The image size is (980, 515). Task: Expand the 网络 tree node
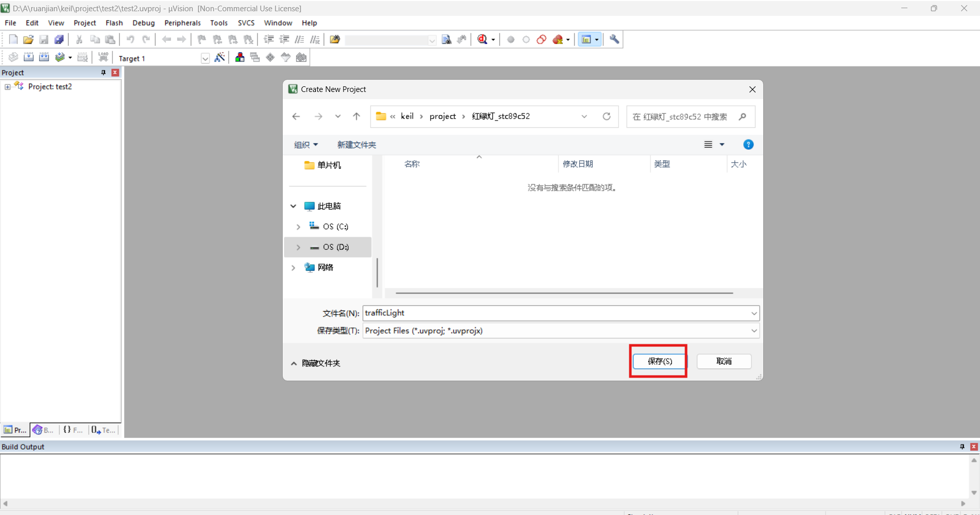coord(293,268)
